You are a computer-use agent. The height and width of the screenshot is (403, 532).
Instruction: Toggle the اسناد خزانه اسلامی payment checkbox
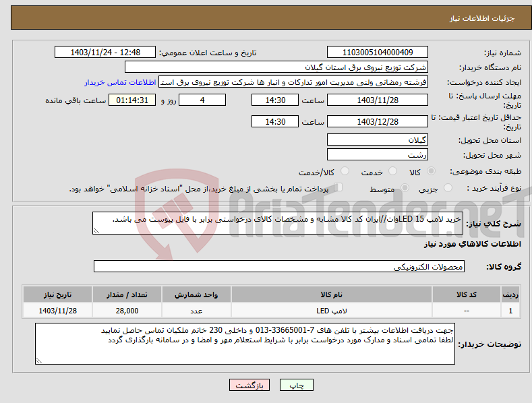(338, 187)
